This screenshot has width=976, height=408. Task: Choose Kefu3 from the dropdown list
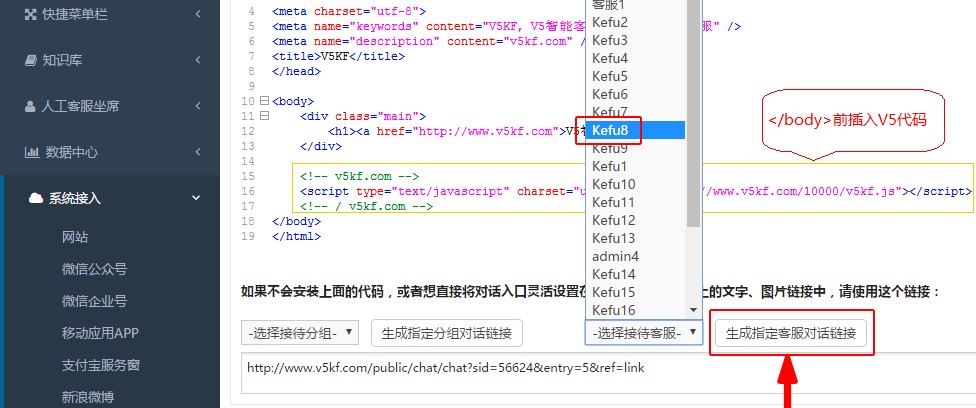(x=636, y=40)
